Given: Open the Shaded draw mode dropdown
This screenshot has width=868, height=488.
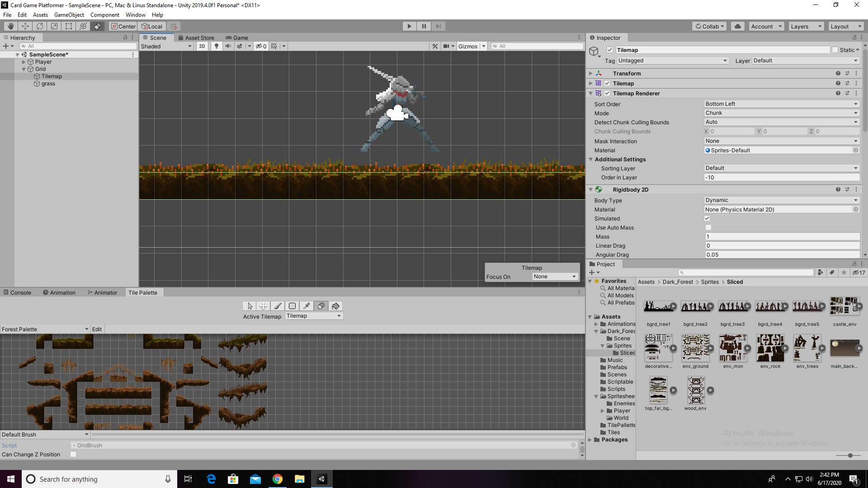Looking at the screenshot, I should click(166, 46).
